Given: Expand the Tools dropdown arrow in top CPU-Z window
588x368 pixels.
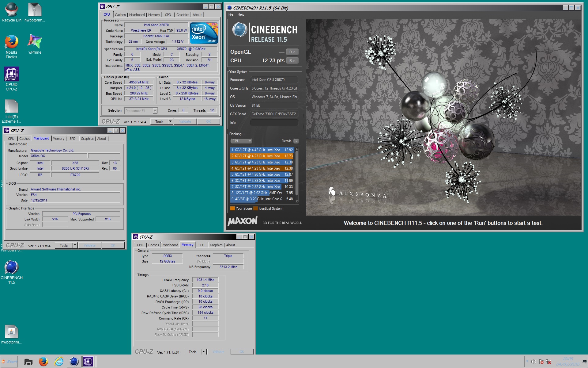Looking at the screenshot, I should [x=170, y=122].
